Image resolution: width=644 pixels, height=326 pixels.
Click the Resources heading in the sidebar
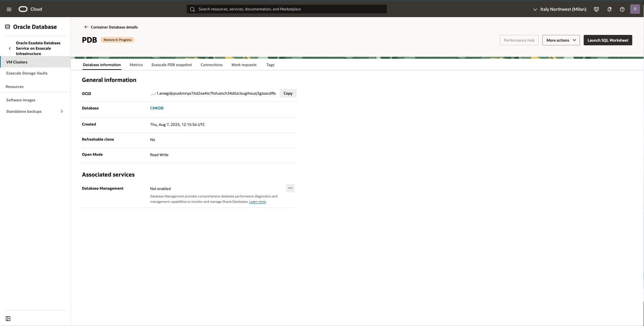pos(14,87)
